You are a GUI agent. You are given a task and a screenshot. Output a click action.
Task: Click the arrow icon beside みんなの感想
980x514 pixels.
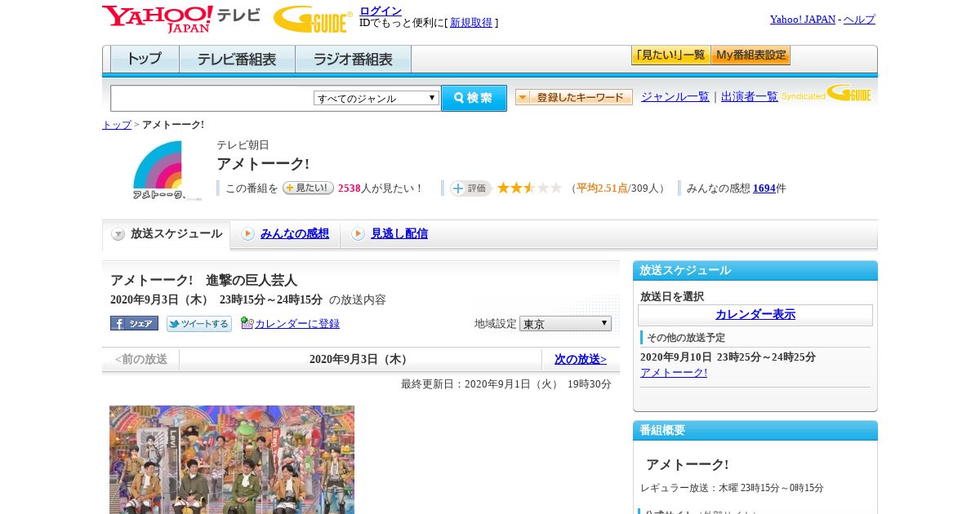(x=247, y=234)
